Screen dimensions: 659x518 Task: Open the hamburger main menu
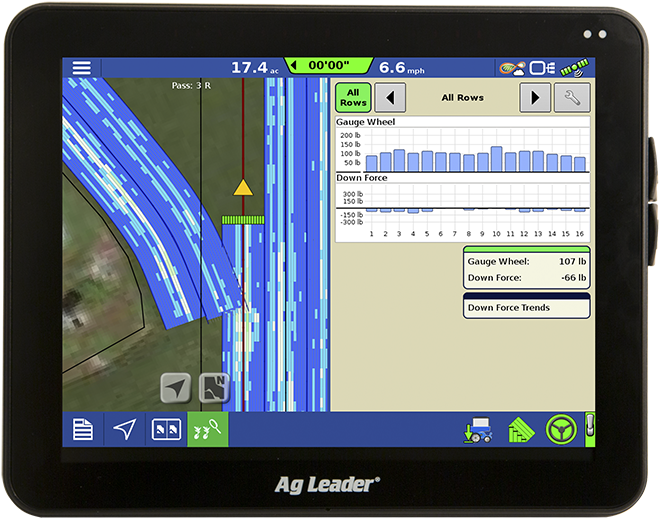(x=81, y=67)
